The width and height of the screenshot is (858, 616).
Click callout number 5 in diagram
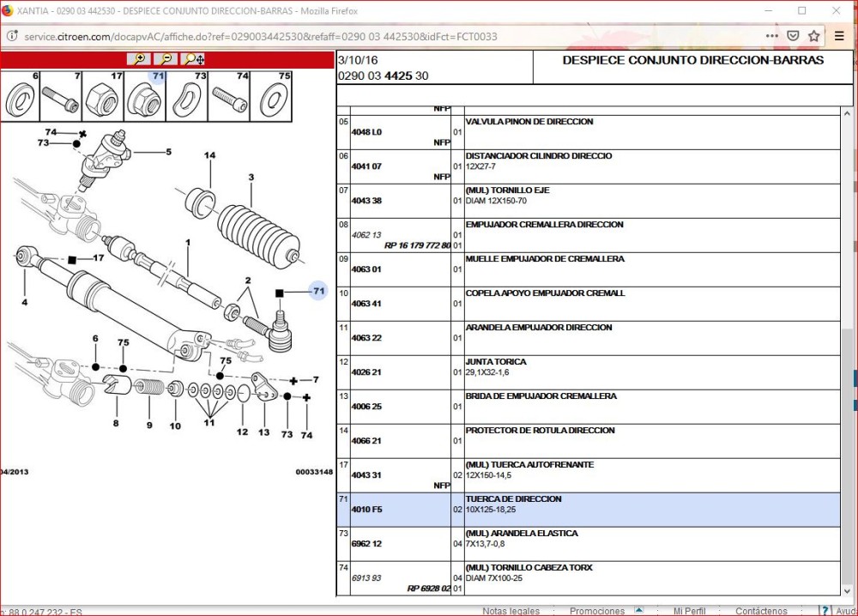point(168,152)
